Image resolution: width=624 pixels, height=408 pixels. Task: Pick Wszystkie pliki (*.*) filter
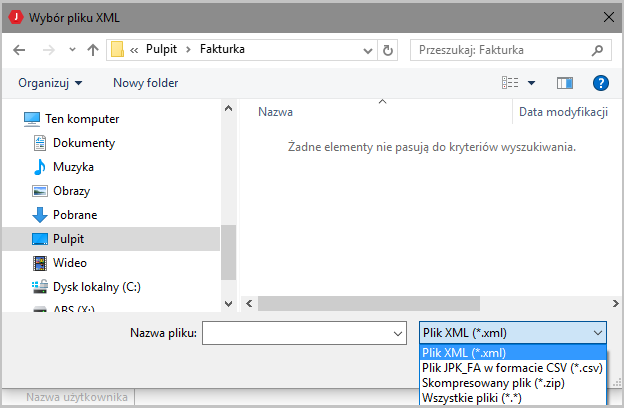[x=471, y=396]
